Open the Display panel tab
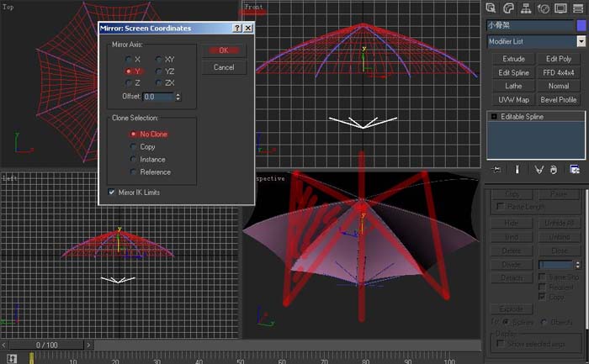Viewport: 589px width, 364px height. [x=560, y=8]
